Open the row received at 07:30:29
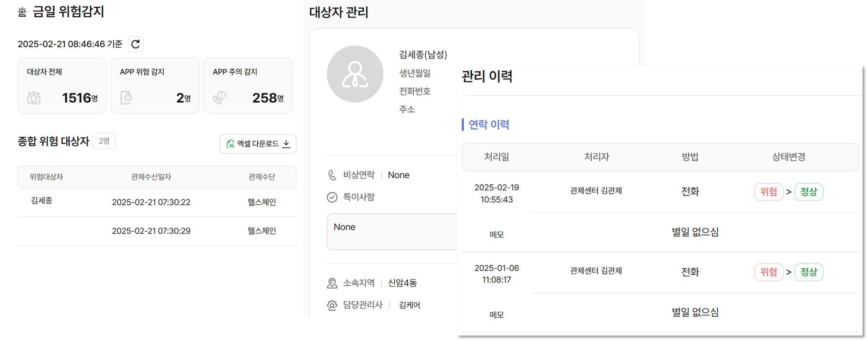 (157, 231)
